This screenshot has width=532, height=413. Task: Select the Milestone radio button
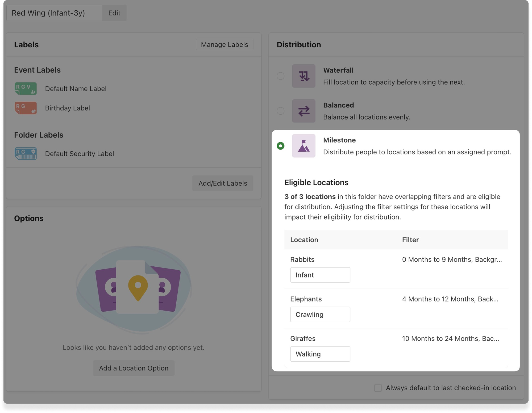tap(280, 146)
